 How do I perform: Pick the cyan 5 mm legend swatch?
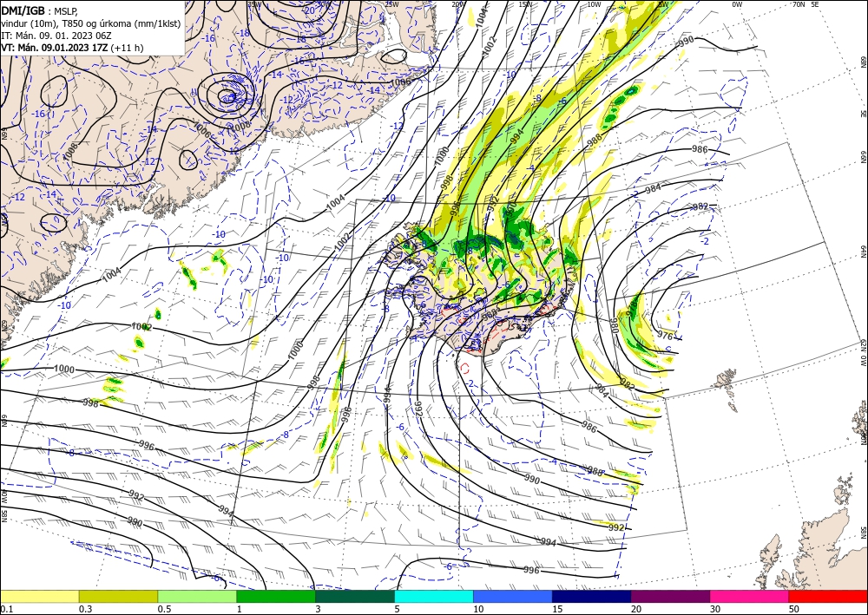(434, 596)
